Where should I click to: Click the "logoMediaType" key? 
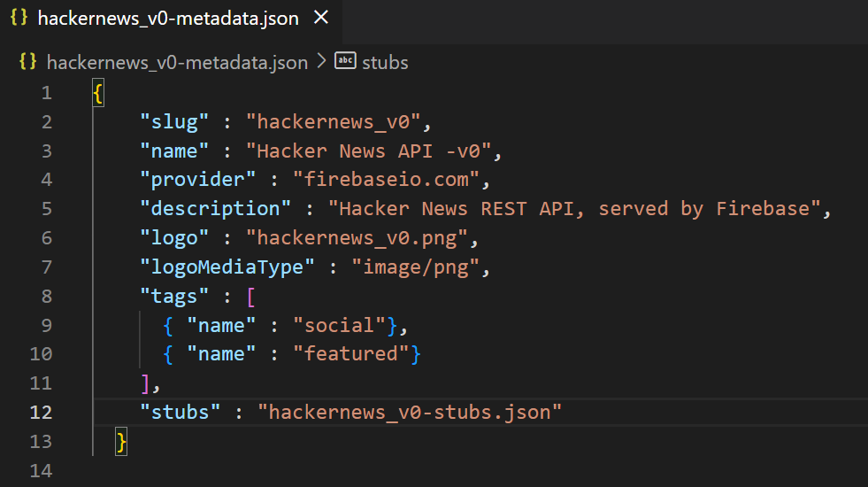point(227,267)
